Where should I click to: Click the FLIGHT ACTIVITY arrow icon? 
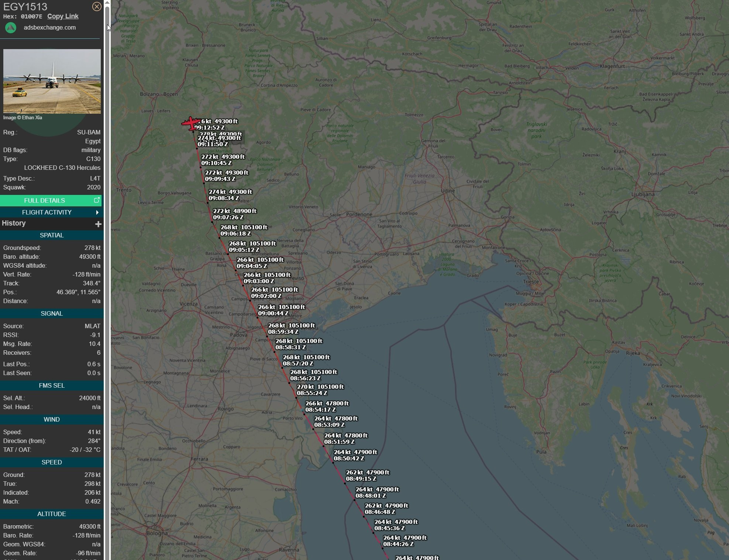tap(97, 212)
